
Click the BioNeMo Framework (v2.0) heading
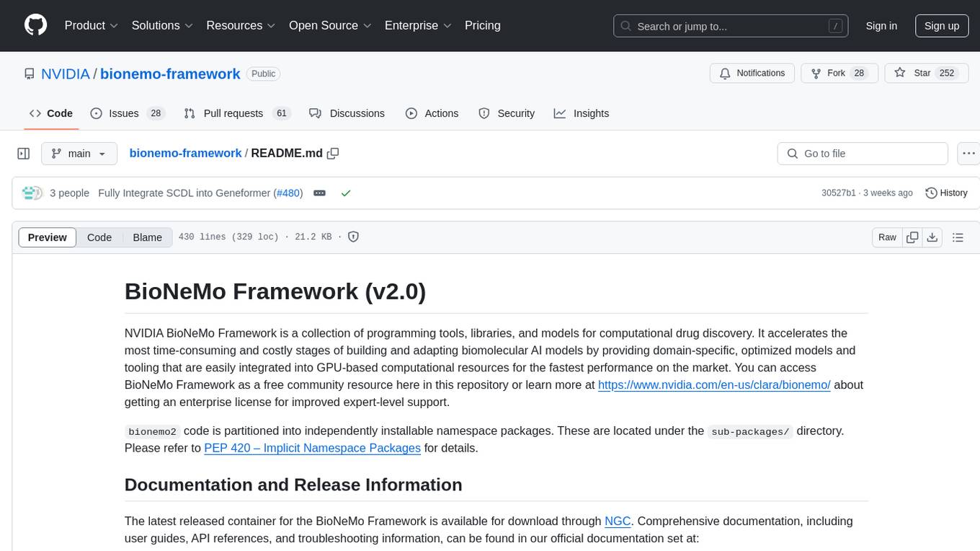[x=275, y=291]
